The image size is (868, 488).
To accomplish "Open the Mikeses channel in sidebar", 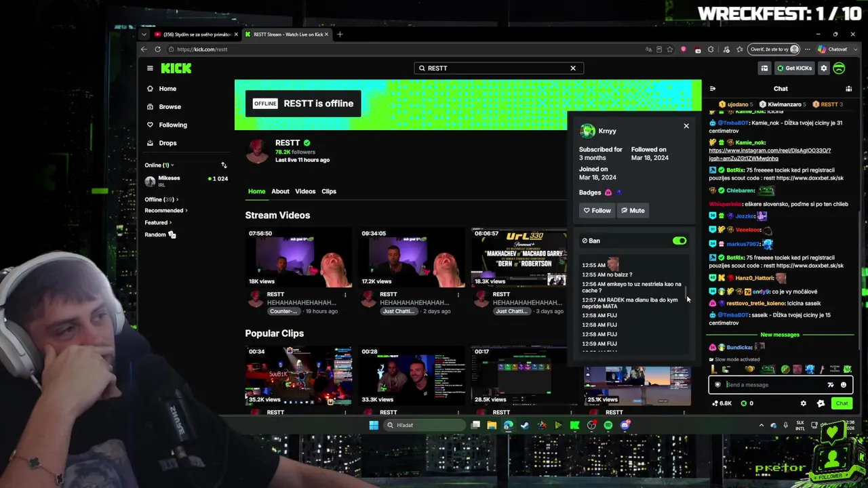I will pyautogui.click(x=186, y=180).
